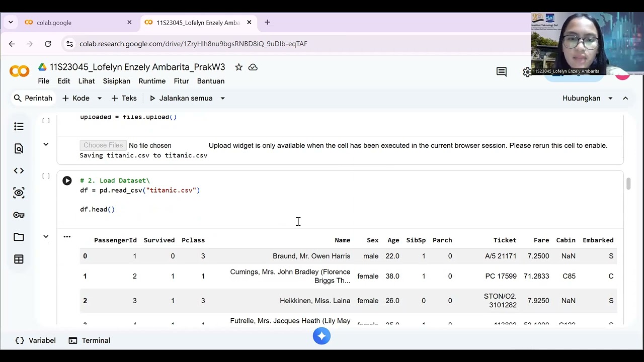The width and height of the screenshot is (644, 362).
Task: Click the notebook vertical scrollbar thumb
Action: pyautogui.click(x=628, y=184)
